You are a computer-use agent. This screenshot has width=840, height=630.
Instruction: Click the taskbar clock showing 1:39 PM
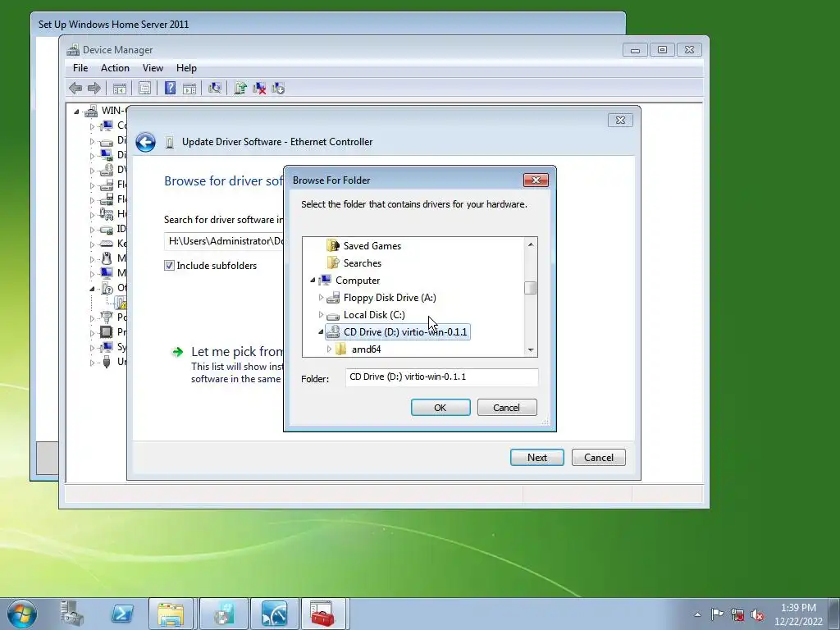click(x=797, y=614)
